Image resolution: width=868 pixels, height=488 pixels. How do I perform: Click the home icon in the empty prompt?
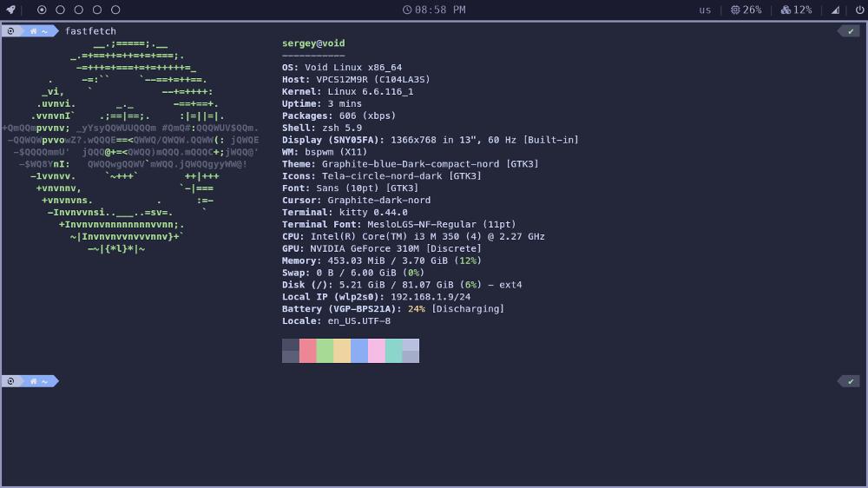tap(33, 381)
